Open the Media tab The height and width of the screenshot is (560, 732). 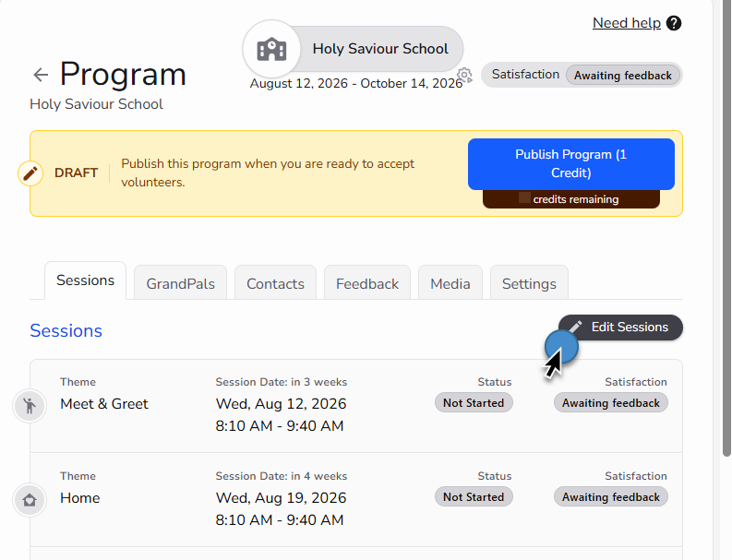(x=450, y=283)
